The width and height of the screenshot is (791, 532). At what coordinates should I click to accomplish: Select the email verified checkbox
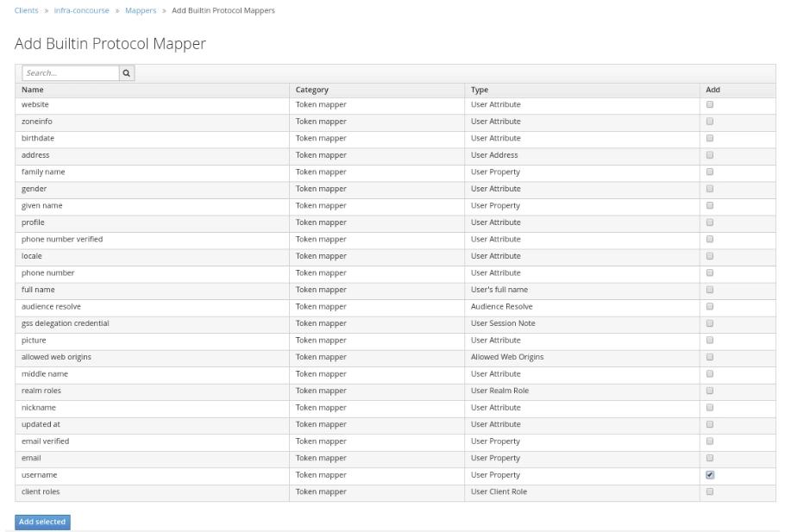pos(710,441)
